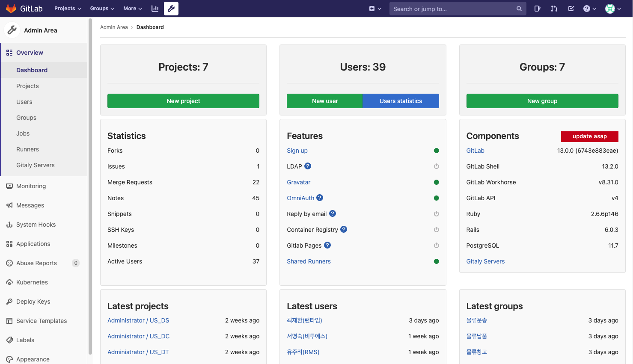Open instance statistics chart icon
The image size is (633, 364).
(x=155, y=9)
